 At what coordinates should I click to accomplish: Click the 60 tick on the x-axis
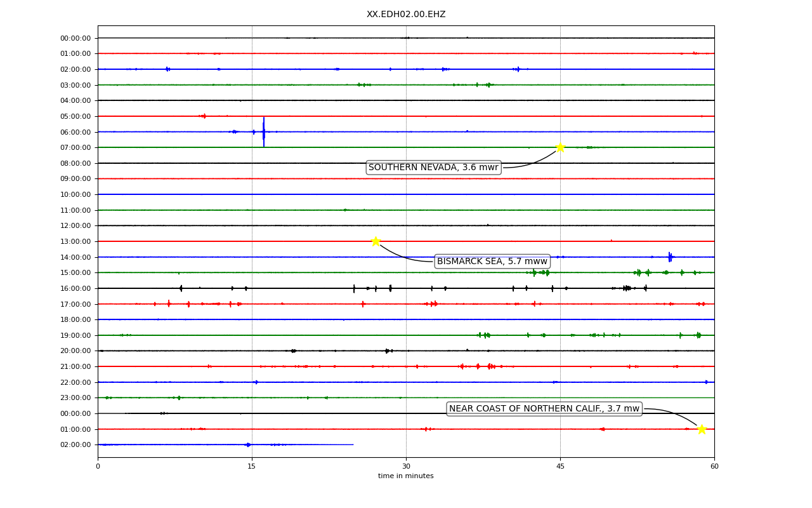[x=714, y=467]
